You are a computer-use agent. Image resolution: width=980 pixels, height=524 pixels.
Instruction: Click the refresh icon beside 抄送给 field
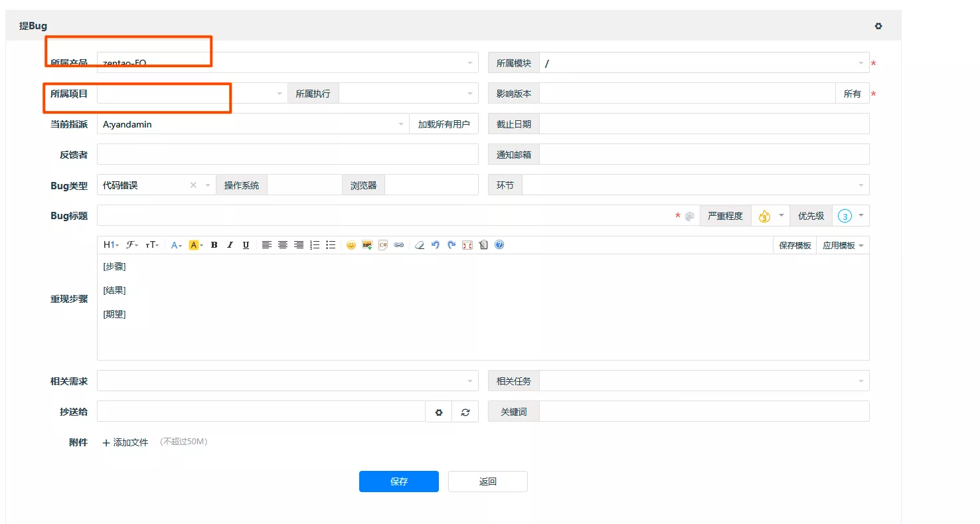[465, 412]
